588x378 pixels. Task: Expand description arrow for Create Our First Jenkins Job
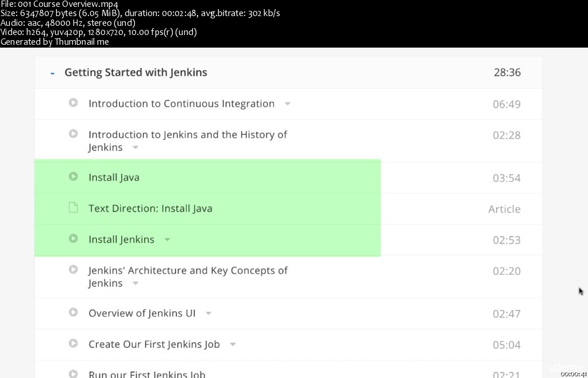coord(233,345)
